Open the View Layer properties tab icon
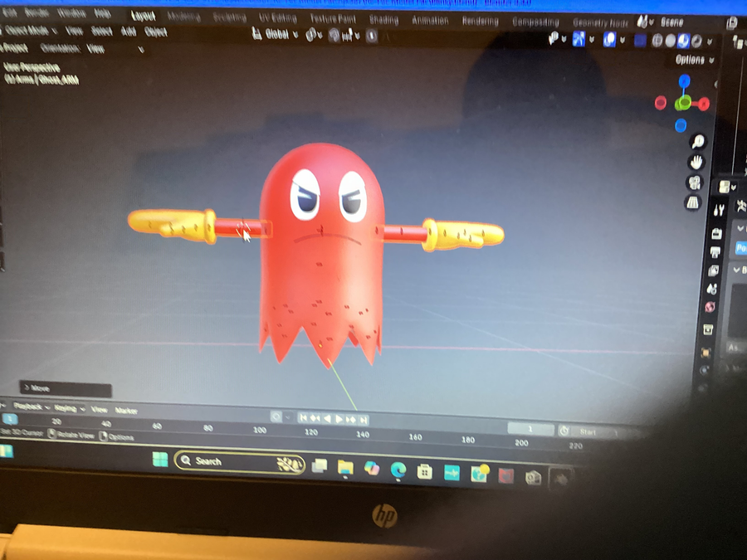 (x=713, y=270)
